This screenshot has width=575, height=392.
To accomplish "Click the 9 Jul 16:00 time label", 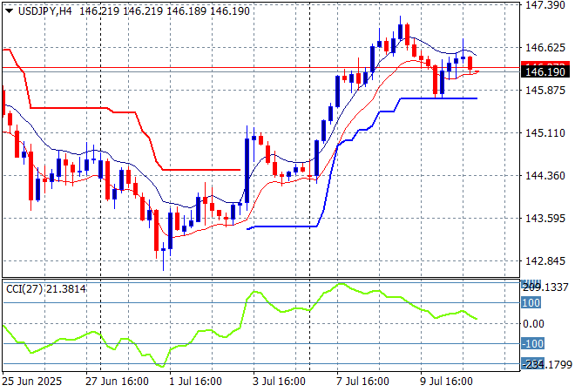I will (446, 382).
